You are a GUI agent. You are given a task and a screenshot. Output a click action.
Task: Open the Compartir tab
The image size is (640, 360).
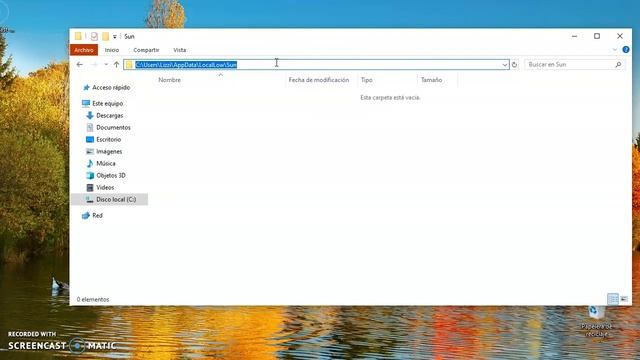point(146,50)
